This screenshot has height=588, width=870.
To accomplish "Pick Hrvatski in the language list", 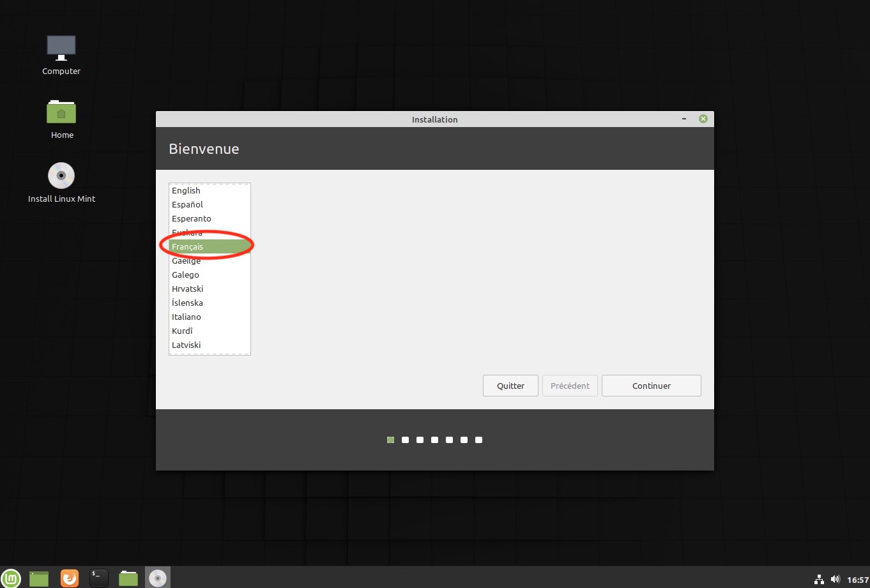I will pyautogui.click(x=187, y=289).
